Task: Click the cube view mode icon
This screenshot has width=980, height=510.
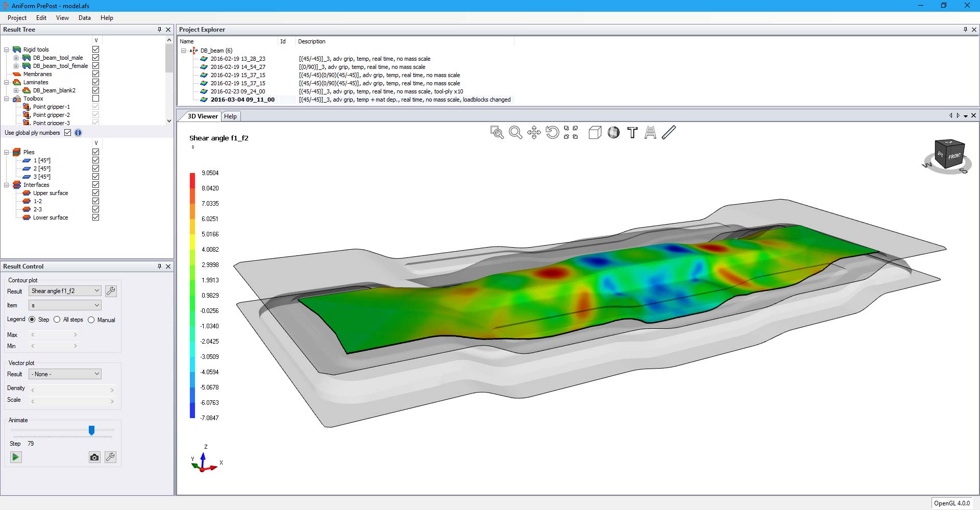Action: (x=595, y=133)
